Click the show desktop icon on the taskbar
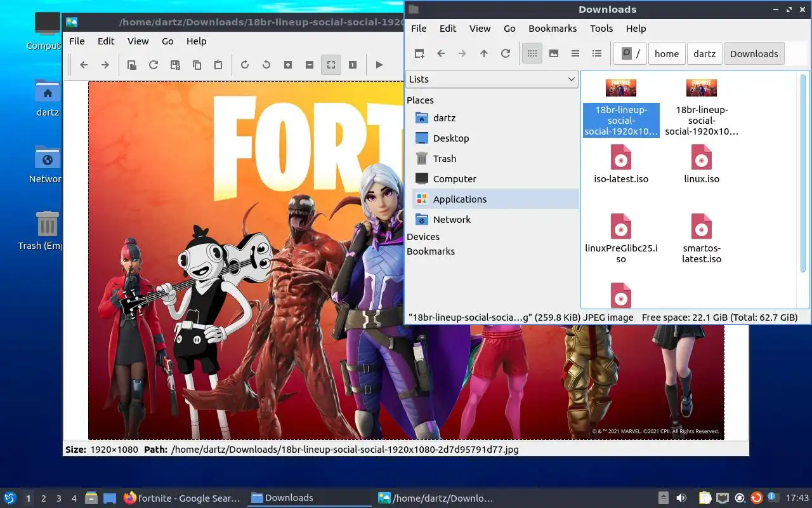 (x=110, y=498)
